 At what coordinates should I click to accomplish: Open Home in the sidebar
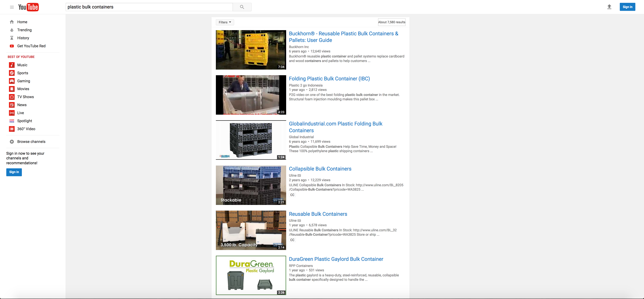point(22,22)
